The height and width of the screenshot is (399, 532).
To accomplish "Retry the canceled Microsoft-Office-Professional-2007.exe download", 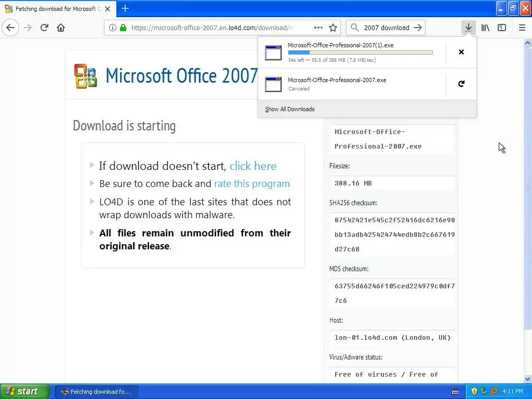I will click(461, 84).
